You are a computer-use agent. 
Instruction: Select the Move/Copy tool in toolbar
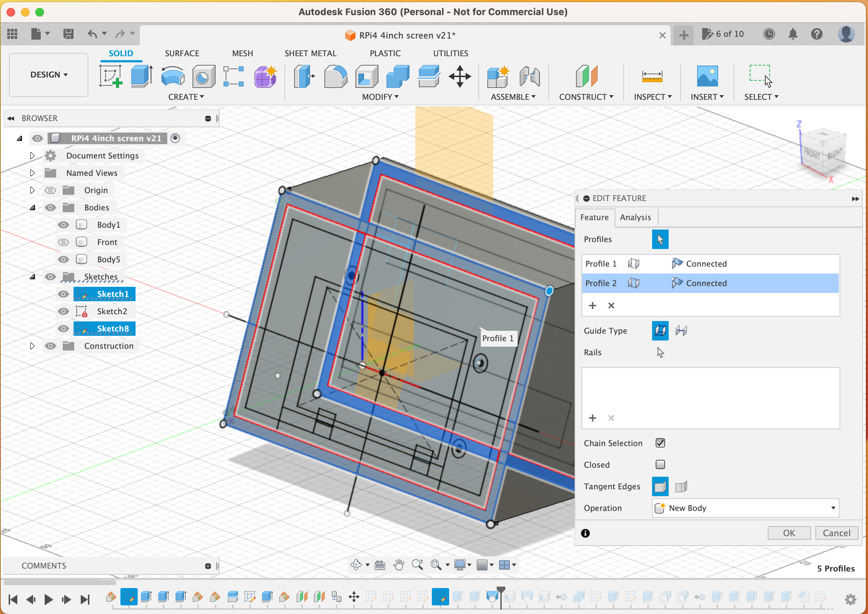point(460,76)
